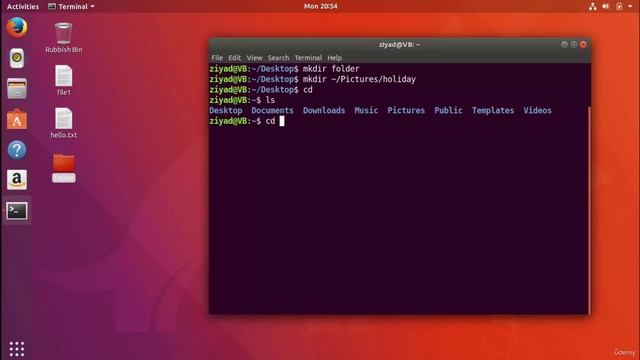Open the terminal Search menu
Viewport: 640px width, 360px height.
[278, 58]
